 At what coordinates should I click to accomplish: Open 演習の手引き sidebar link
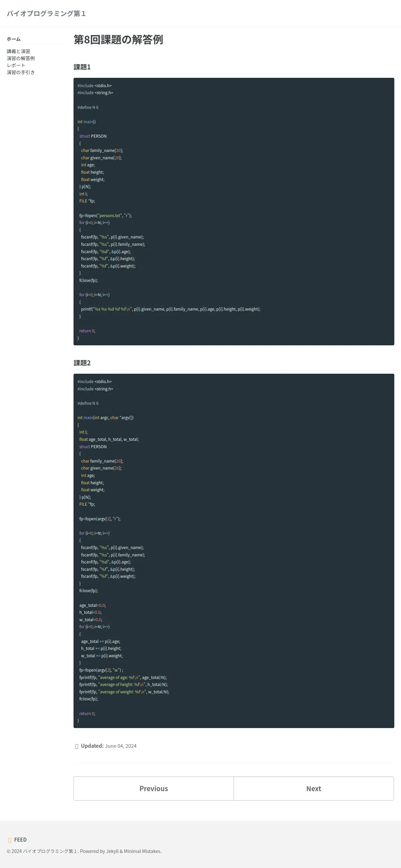(x=21, y=72)
